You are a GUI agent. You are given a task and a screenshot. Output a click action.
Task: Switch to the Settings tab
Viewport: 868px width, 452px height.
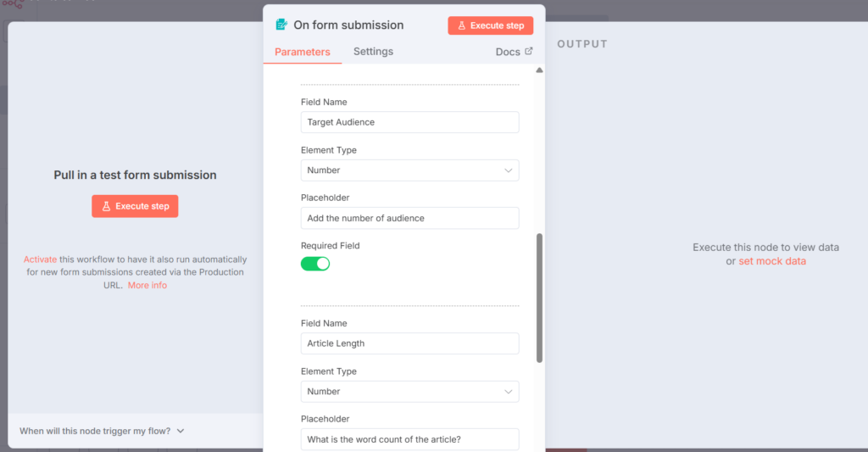[x=373, y=52]
